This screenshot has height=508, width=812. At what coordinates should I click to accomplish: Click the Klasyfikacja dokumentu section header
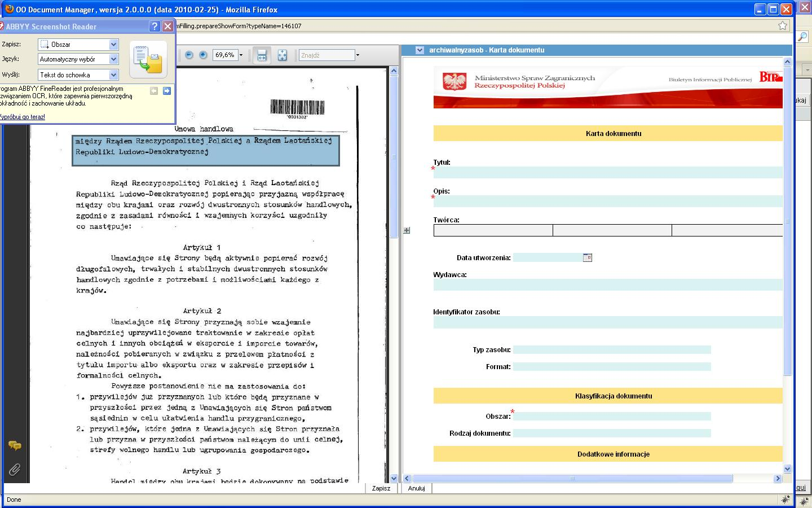(x=608, y=396)
